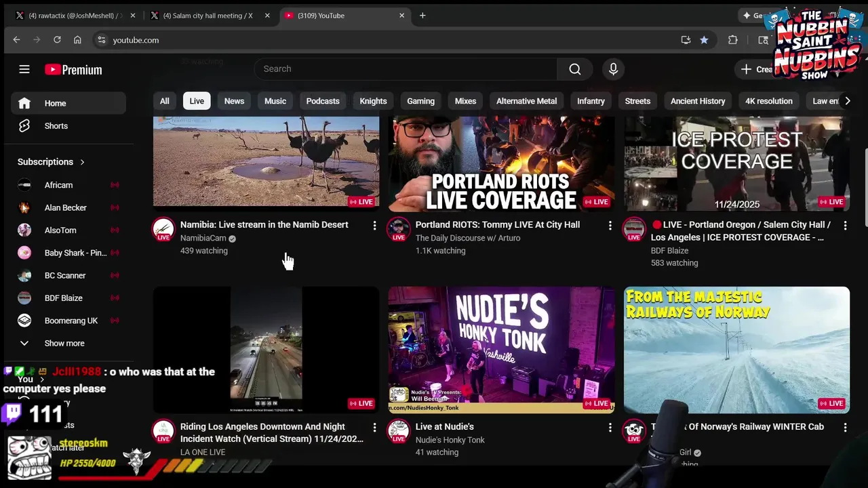Select the Ancient History filter chip
Viewport: 868px width, 488px height.
[x=698, y=101]
